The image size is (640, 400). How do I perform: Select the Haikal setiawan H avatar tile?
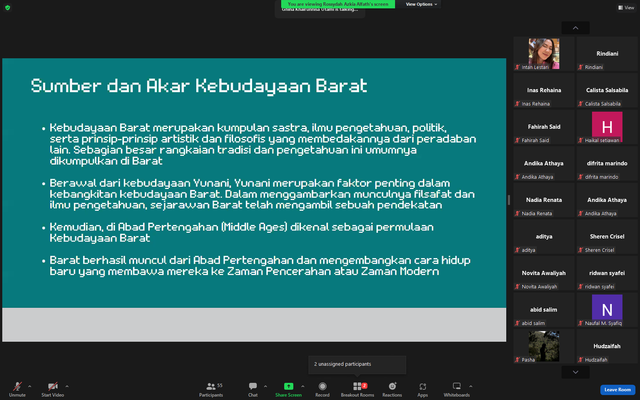tap(607, 127)
